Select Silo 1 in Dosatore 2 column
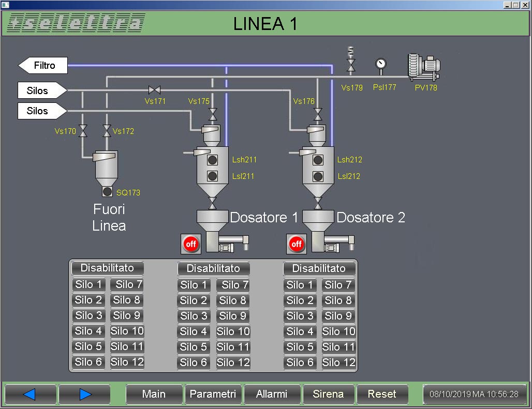Image resolution: width=532 pixels, height=409 pixels. coord(300,285)
